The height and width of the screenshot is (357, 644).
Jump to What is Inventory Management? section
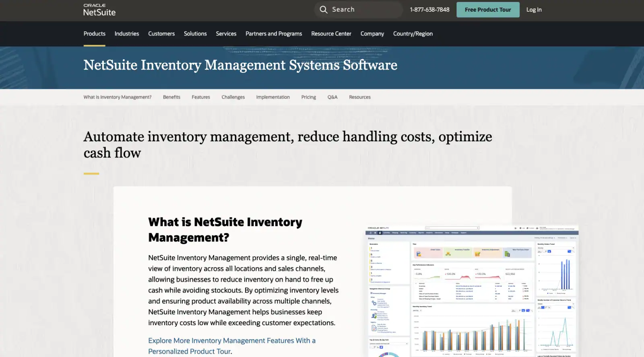[x=118, y=97]
